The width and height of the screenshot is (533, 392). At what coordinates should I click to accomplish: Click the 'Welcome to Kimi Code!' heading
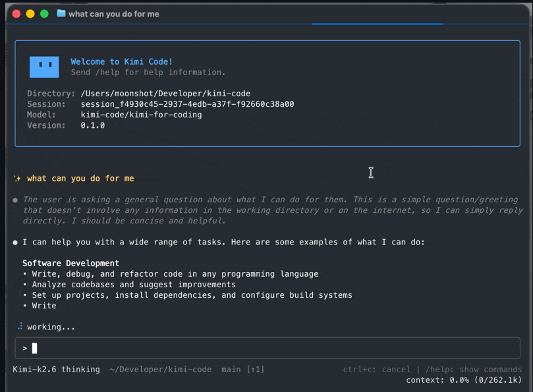(x=122, y=61)
